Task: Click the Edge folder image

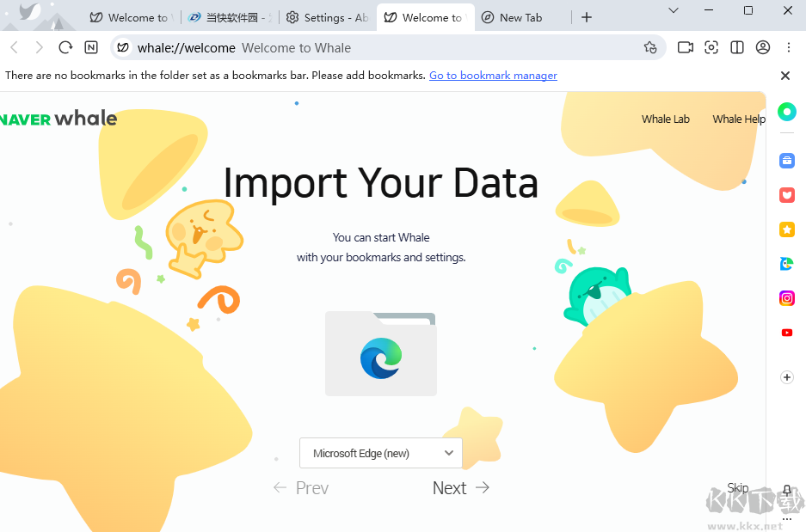Action: [x=381, y=354]
